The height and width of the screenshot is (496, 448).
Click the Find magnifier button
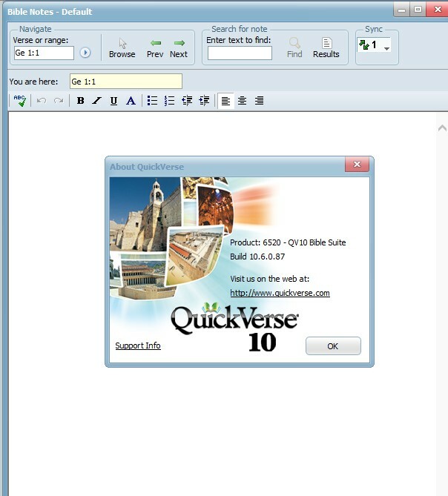point(294,48)
